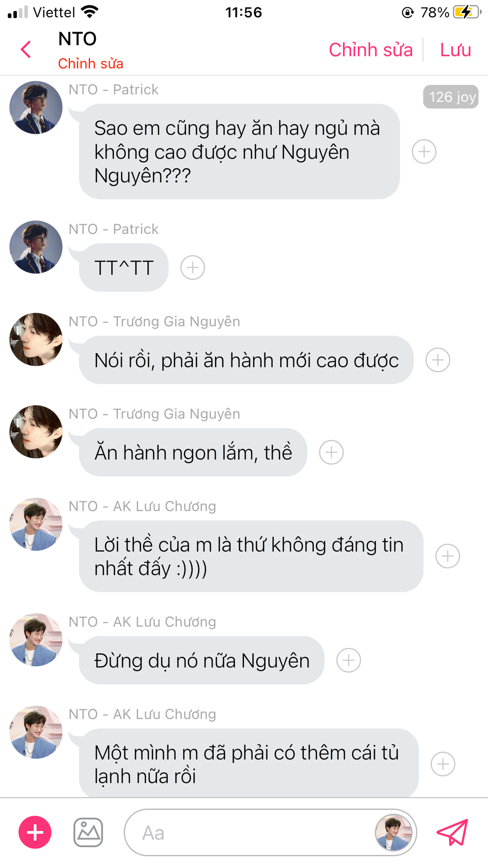Select the 'TT^TT' message bubble
Image resolution: width=488 pixels, height=868 pixels.
tap(123, 268)
